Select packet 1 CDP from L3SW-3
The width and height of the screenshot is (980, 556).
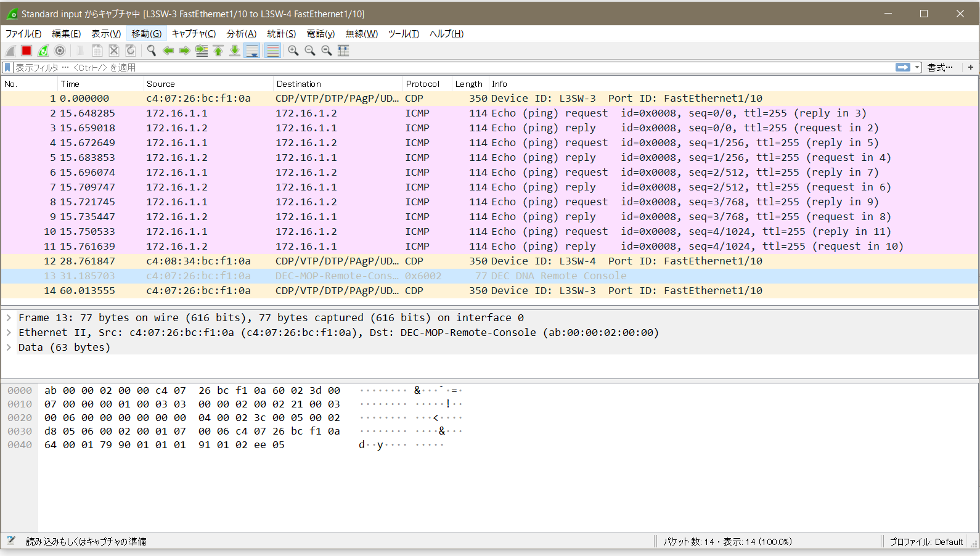pos(489,98)
